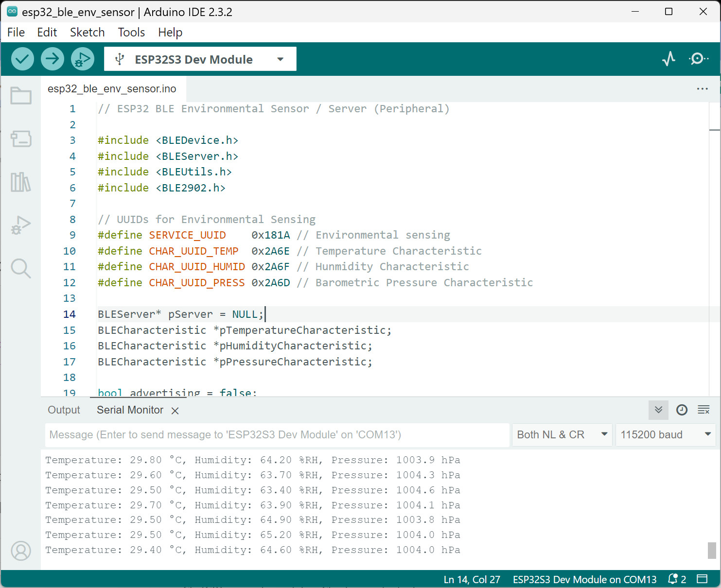Open the File menu
The image size is (721, 588).
(16, 33)
